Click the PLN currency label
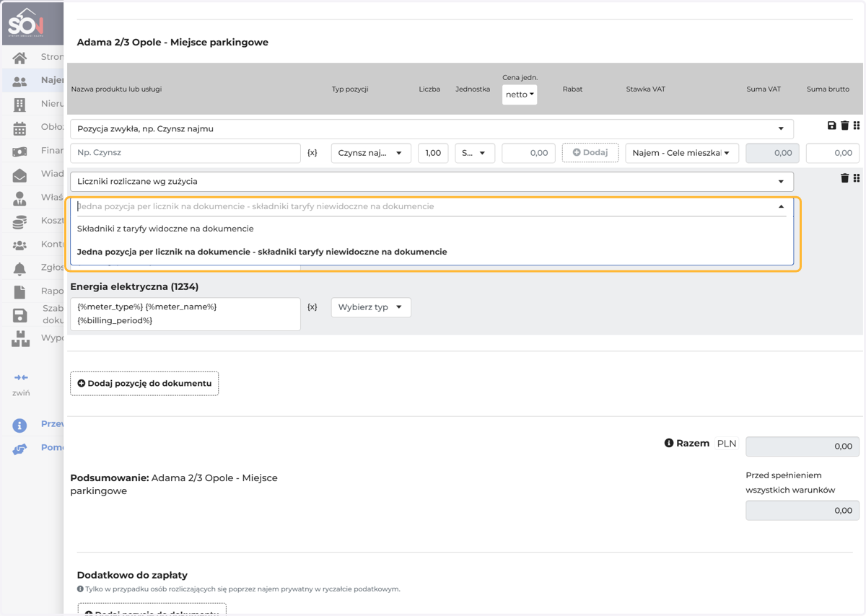This screenshot has width=866, height=616. point(727,444)
